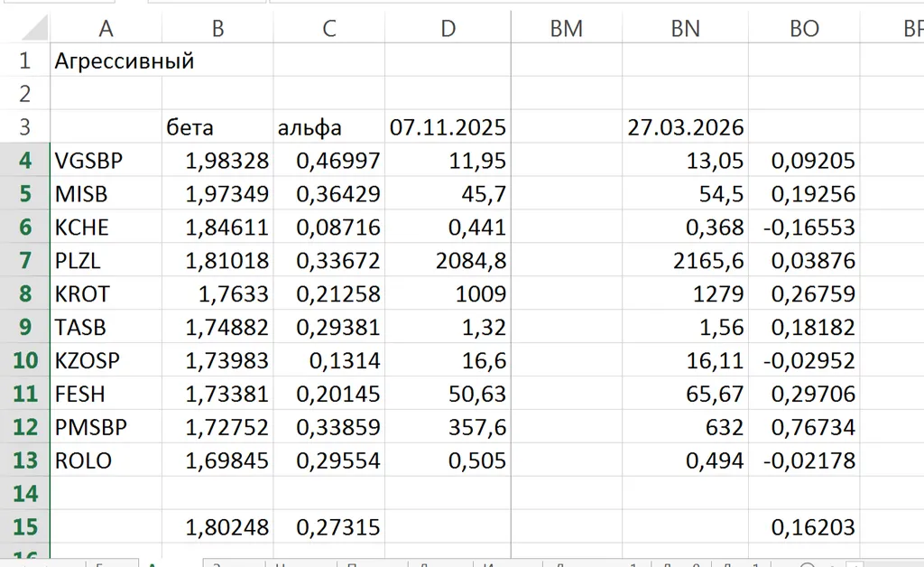This screenshot has width=924, height=567.
Task: Click average beta cell 1,80248
Action: [x=217, y=527]
